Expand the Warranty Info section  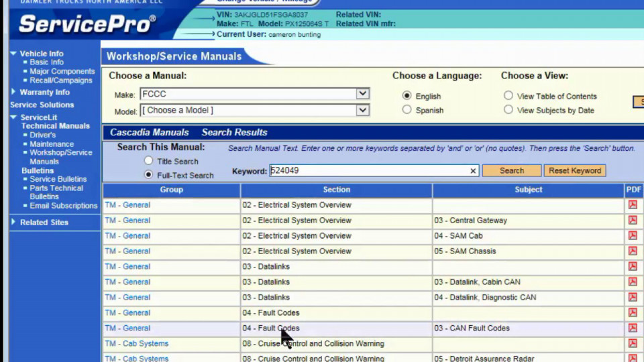tap(13, 92)
